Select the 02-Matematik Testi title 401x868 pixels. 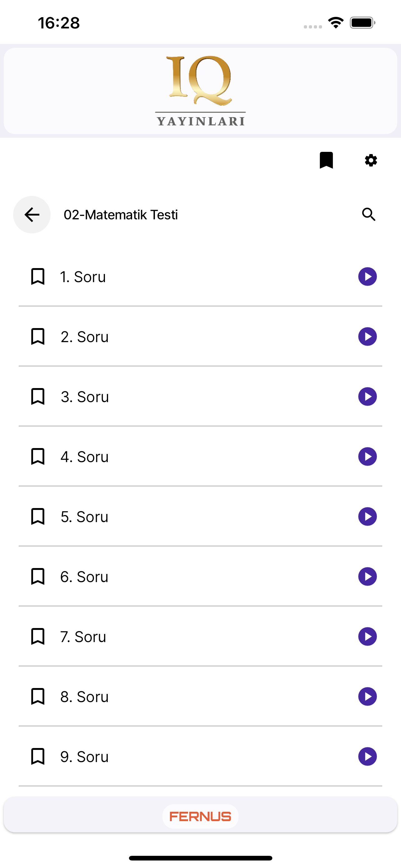(121, 215)
